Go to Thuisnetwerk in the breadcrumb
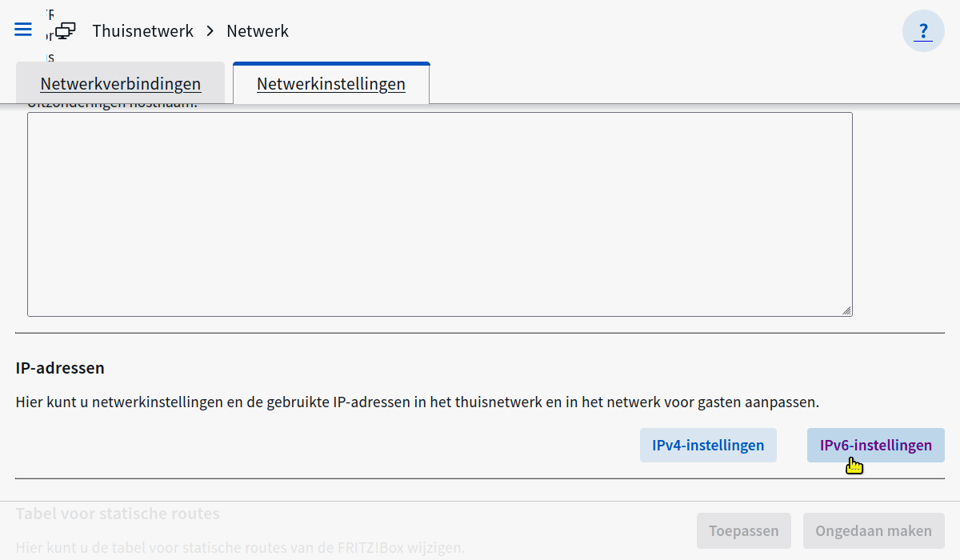Image resolution: width=960 pixels, height=560 pixels. point(143,31)
